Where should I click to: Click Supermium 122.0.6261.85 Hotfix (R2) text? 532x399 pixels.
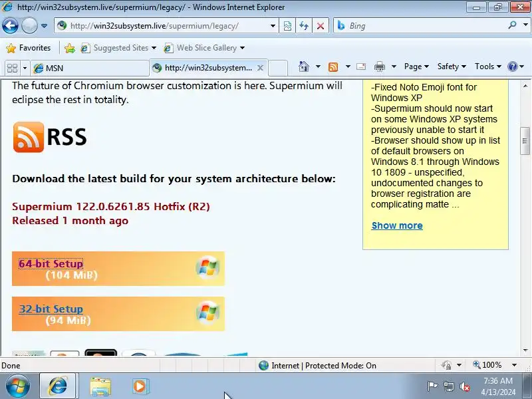[111, 207]
